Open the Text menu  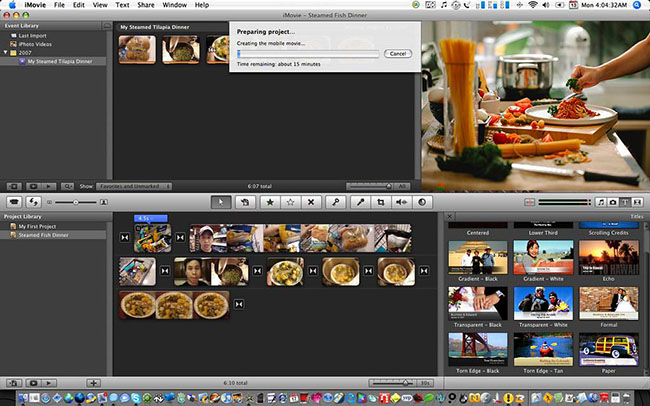[x=122, y=5]
